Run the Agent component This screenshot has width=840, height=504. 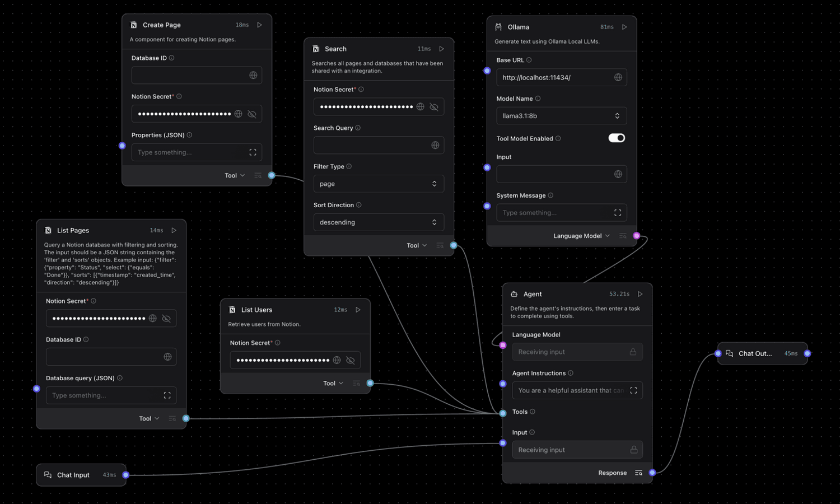point(640,294)
